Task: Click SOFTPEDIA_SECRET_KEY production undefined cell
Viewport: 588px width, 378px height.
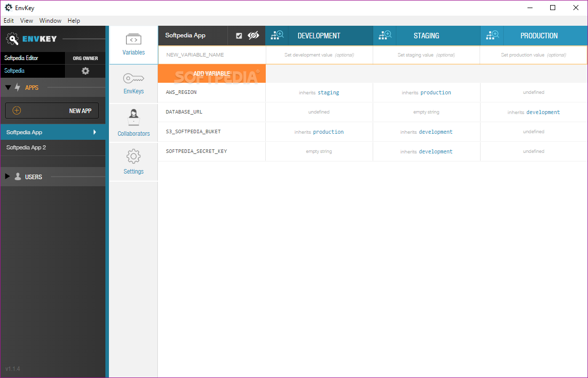Action: (534, 151)
